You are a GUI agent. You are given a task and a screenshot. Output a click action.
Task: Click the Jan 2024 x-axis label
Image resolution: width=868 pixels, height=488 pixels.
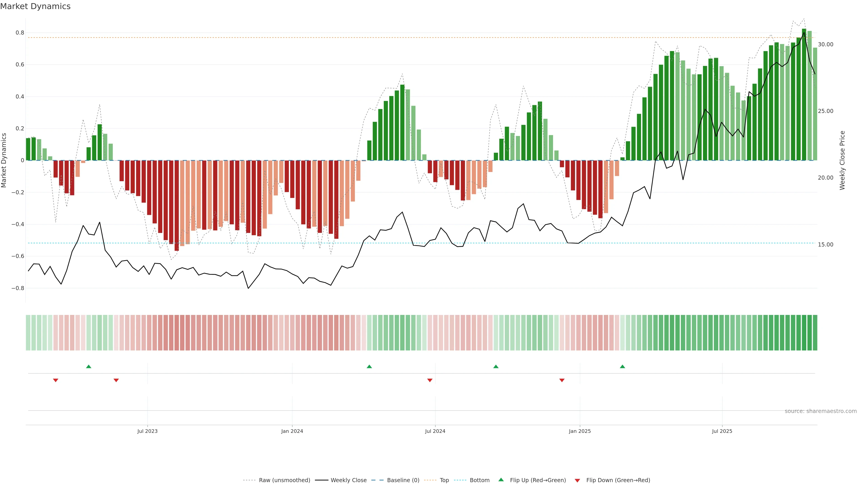pyautogui.click(x=292, y=431)
